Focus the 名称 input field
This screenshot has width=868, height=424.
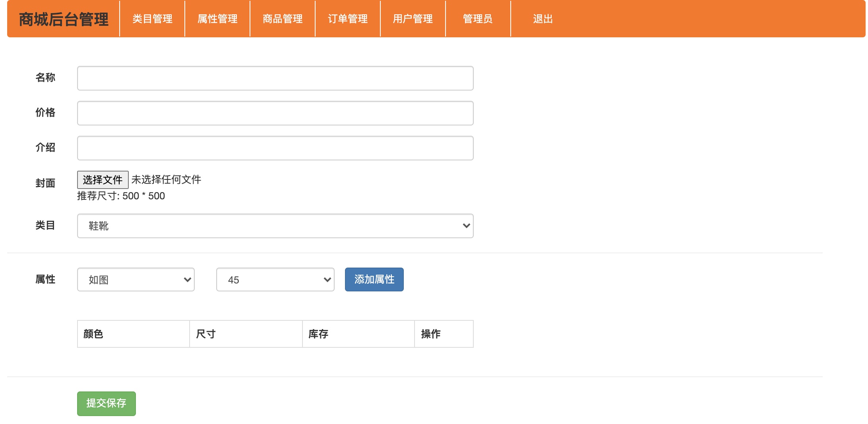(x=275, y=78)
